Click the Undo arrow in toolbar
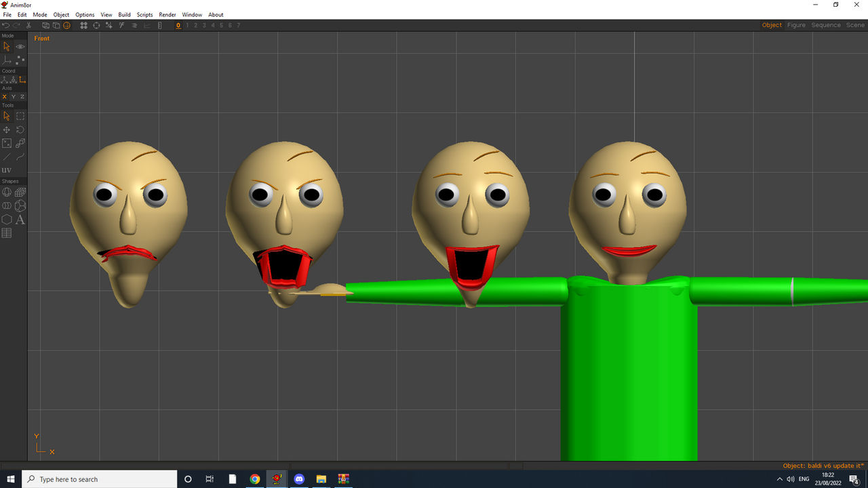 click(x=6, y=25)
